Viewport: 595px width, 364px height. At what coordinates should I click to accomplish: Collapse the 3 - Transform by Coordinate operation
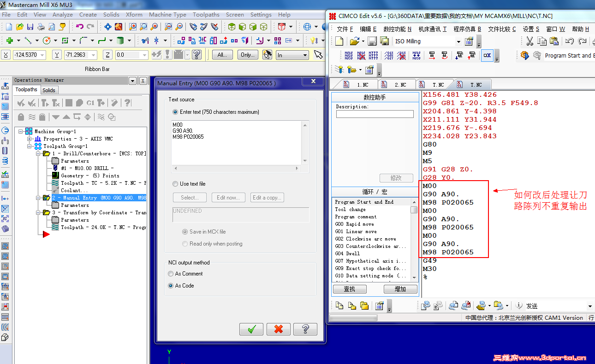pos(38,212)
